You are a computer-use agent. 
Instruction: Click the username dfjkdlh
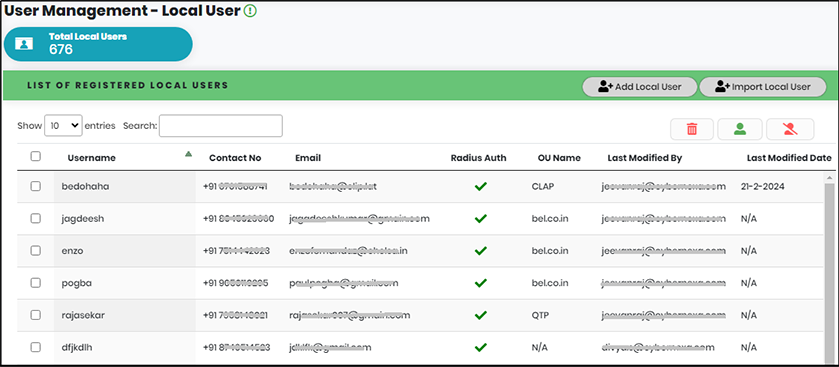pos(78,347)
